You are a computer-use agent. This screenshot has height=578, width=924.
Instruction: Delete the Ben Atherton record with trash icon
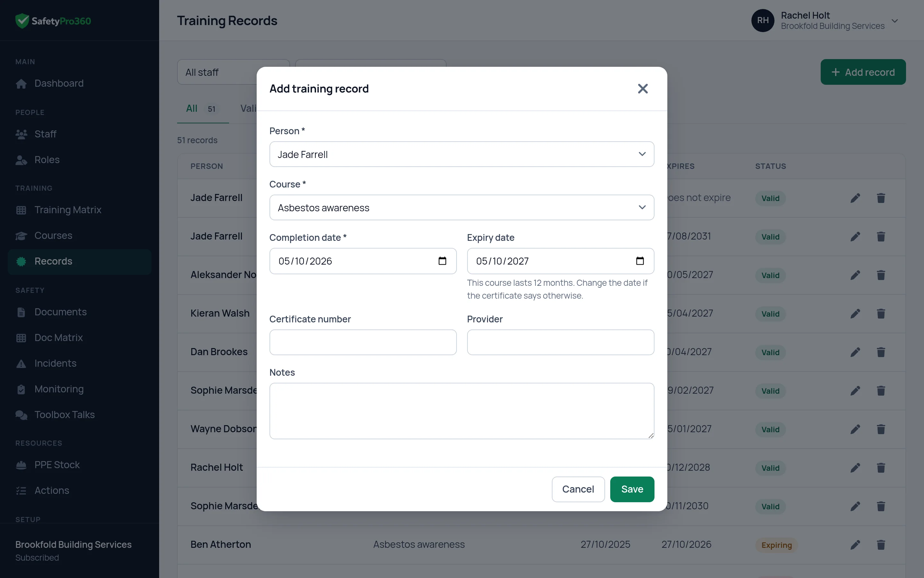click(881, 545)
